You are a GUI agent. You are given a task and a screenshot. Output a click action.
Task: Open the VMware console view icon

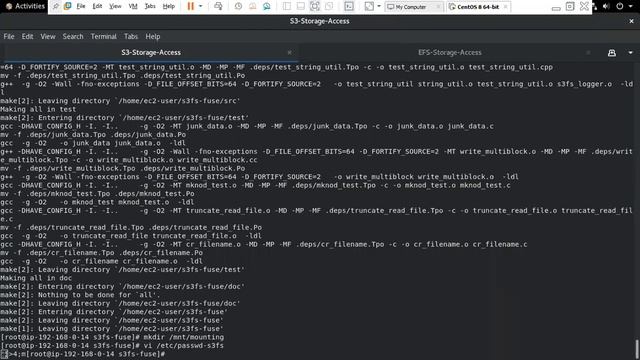(x=349, y=7)
